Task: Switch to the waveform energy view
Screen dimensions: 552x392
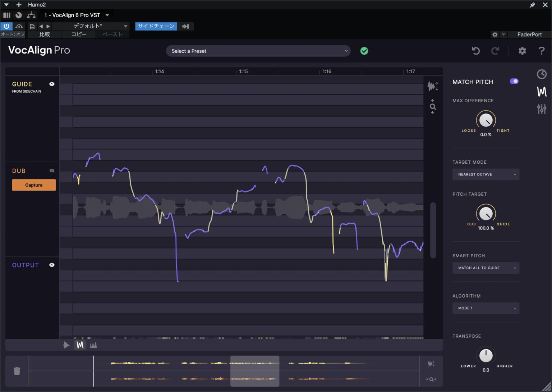Action: coord(66,345)
